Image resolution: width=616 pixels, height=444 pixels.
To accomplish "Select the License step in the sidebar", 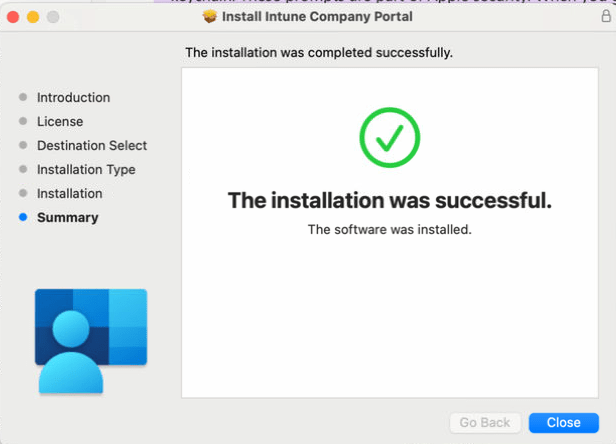I will tap(60, 121).
